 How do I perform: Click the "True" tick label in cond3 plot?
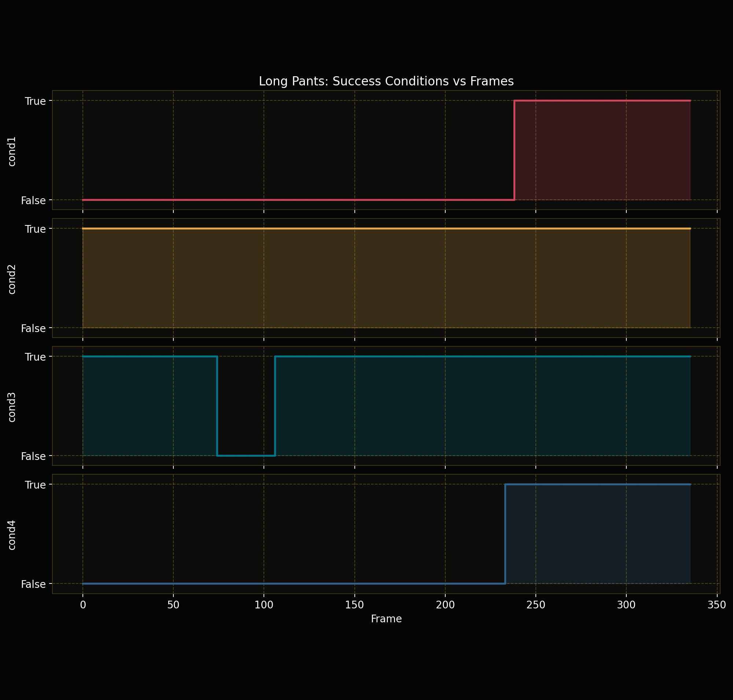(x=36, y=357)
